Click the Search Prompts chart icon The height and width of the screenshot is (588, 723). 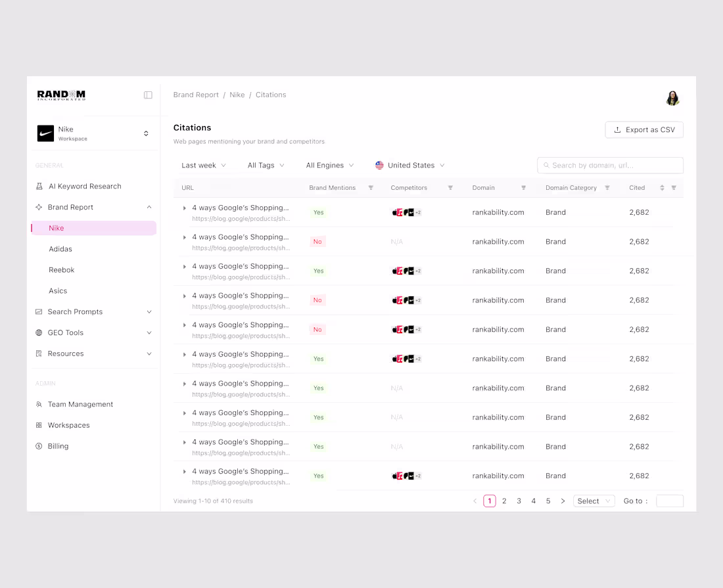click(39, 312)
